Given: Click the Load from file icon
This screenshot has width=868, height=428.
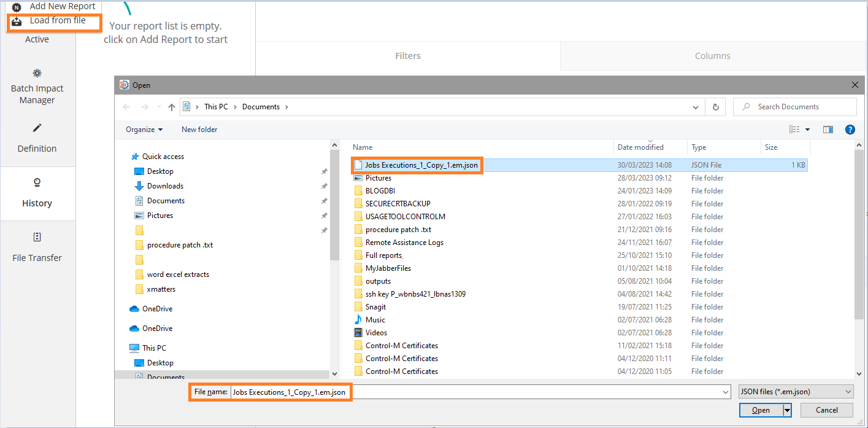Looking at the screenshot, I should [x=17, y=21].
